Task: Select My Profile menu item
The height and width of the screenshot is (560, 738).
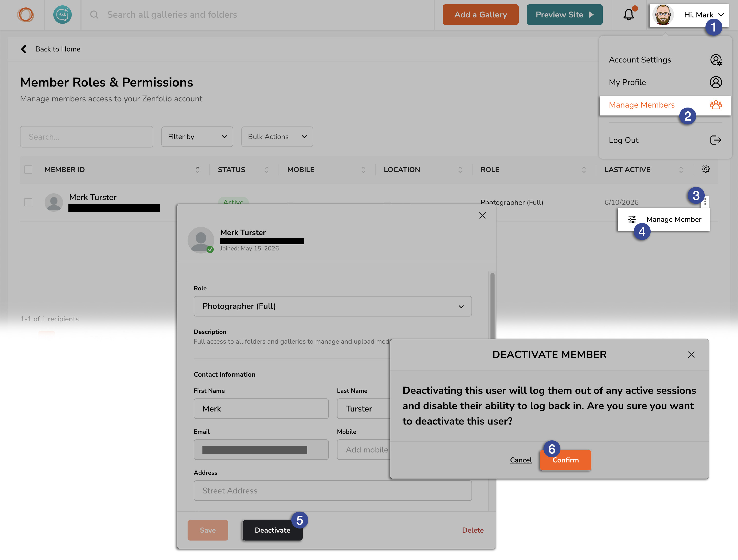Action: [x=665, y=82]
